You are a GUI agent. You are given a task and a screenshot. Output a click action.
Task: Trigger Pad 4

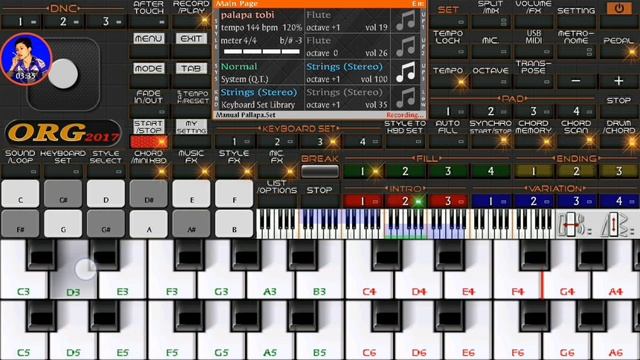point(576,111)
